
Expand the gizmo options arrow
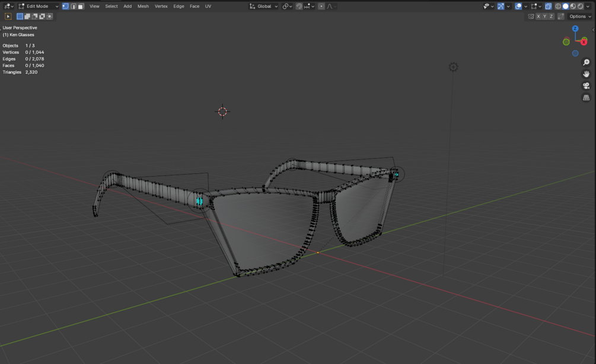tap(508, 6)
